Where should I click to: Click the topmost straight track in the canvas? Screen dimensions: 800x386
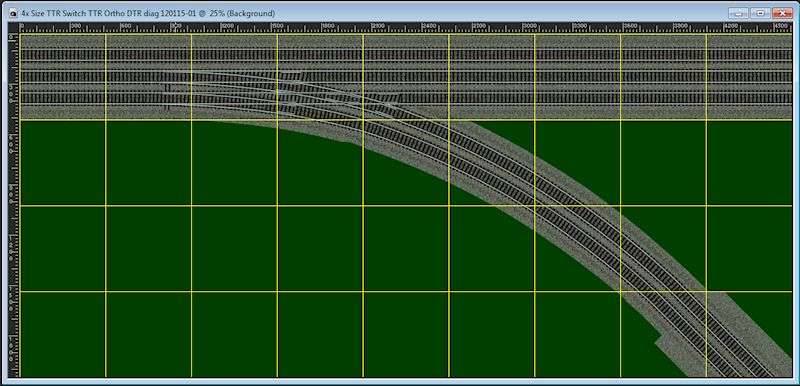(406, 55)
